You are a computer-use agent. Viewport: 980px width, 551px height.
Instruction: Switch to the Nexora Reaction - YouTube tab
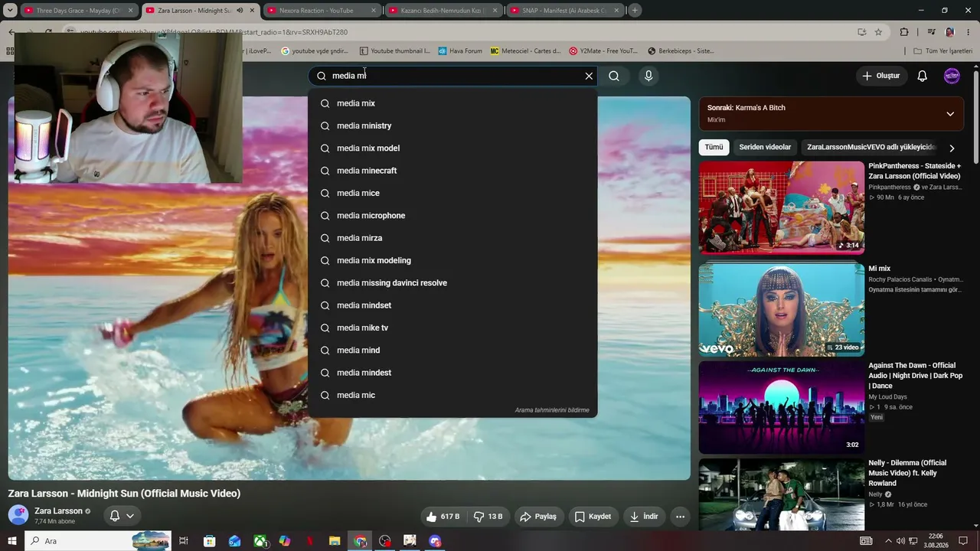322,11
